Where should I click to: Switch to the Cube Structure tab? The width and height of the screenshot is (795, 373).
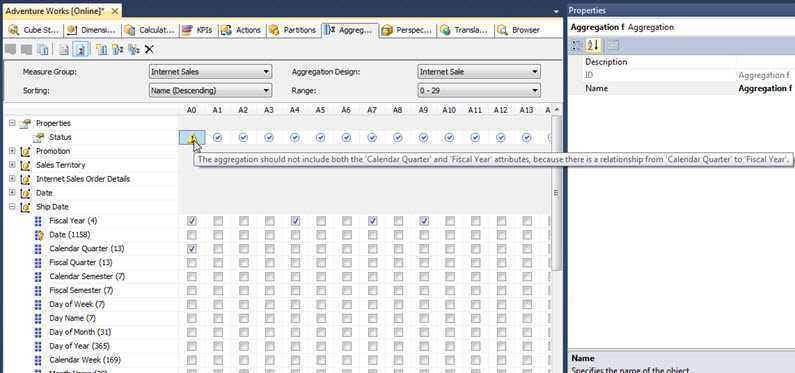pyautogui.click(x=34, y=30)
